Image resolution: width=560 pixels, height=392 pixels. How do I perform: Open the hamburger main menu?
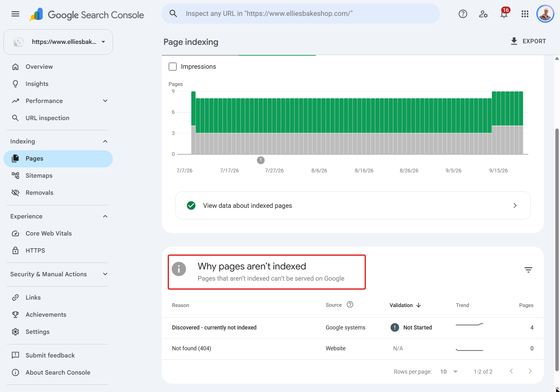click(15, 14)
